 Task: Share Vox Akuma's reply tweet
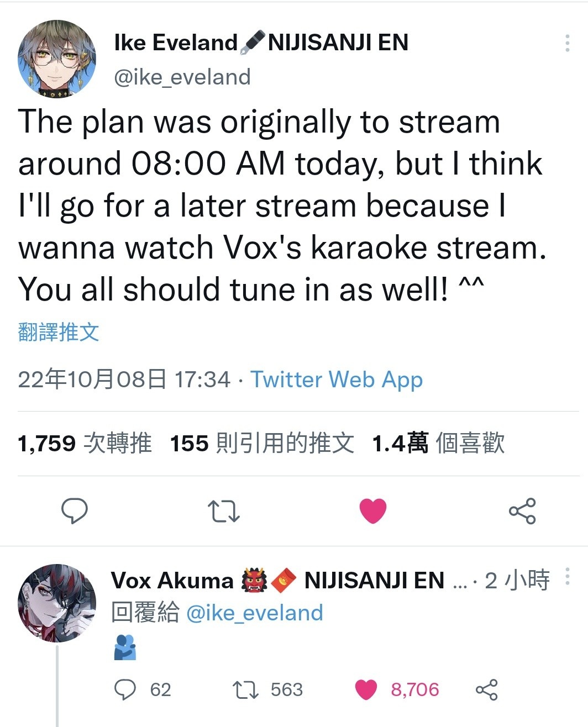487,689
